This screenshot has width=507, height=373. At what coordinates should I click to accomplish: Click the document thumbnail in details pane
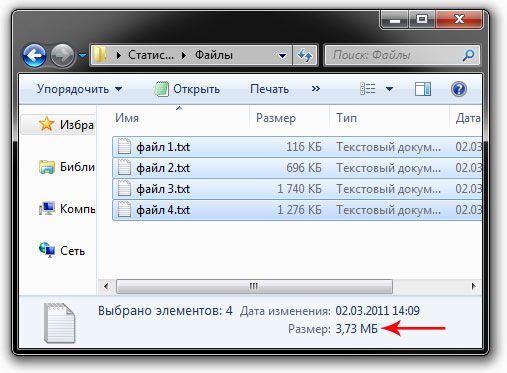click(x=59, y=323)
